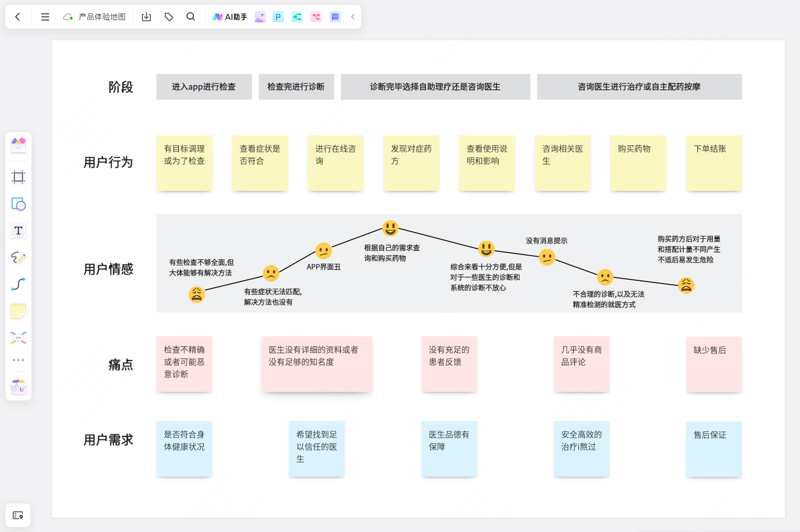Click the row label 用户需求
The image size is (800, 532).
tap(108, 440)
